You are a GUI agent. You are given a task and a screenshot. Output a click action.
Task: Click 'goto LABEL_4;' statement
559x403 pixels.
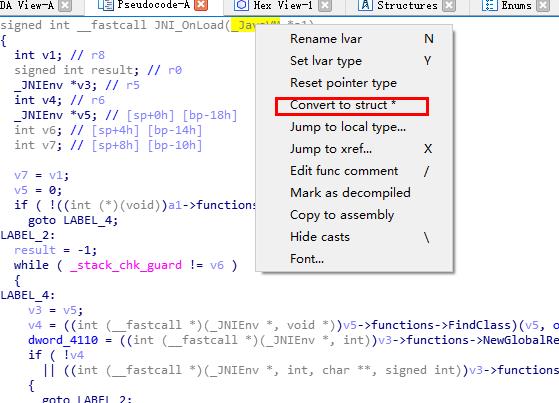(73, 220)
